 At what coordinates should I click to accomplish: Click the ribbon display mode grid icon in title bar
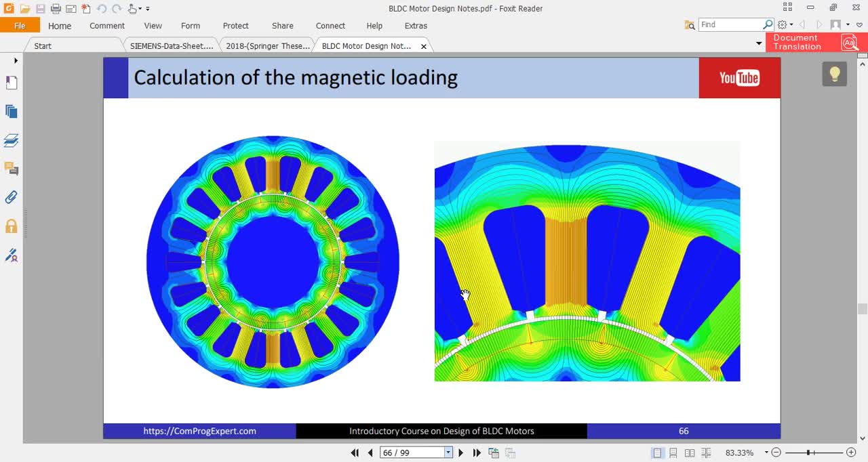(787, 7)
